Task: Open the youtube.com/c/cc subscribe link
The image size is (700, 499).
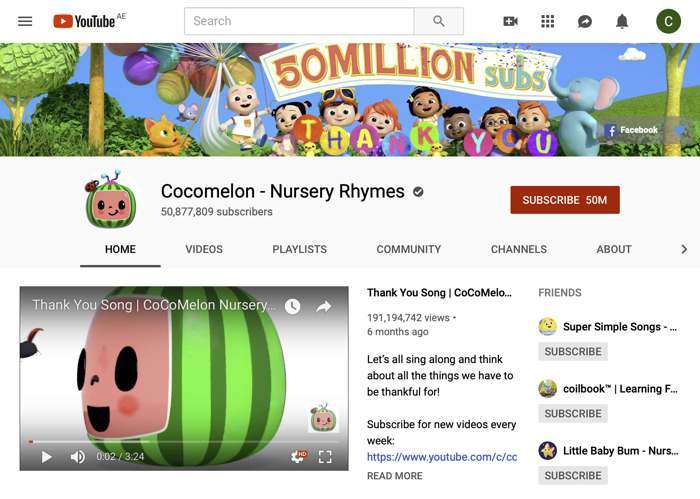Action: [x=442, y=457]
